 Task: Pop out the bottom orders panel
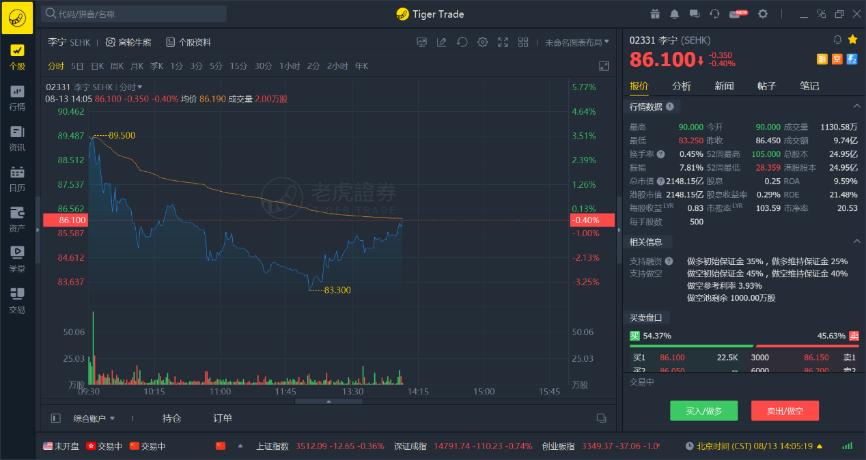pyautogui.click(x=601, y=418)
